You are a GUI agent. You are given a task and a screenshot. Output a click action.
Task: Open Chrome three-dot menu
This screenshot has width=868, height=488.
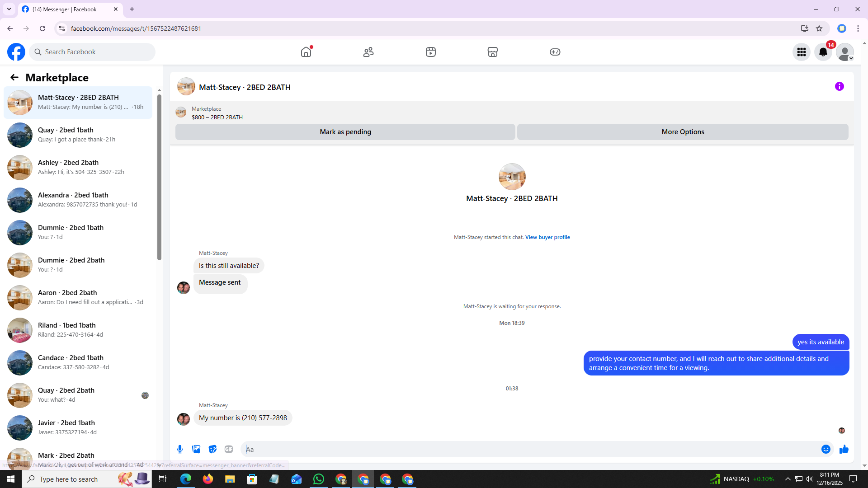(858, 28)
